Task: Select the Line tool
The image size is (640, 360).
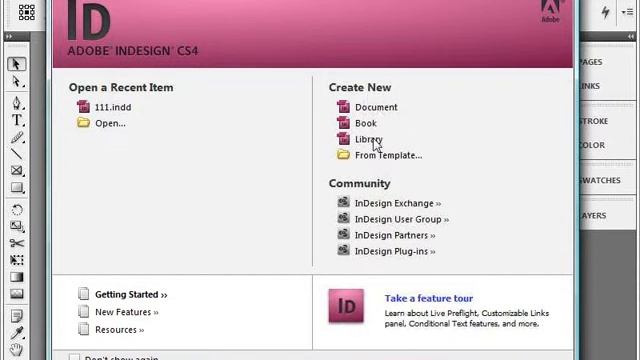Action: coord(16,154)
